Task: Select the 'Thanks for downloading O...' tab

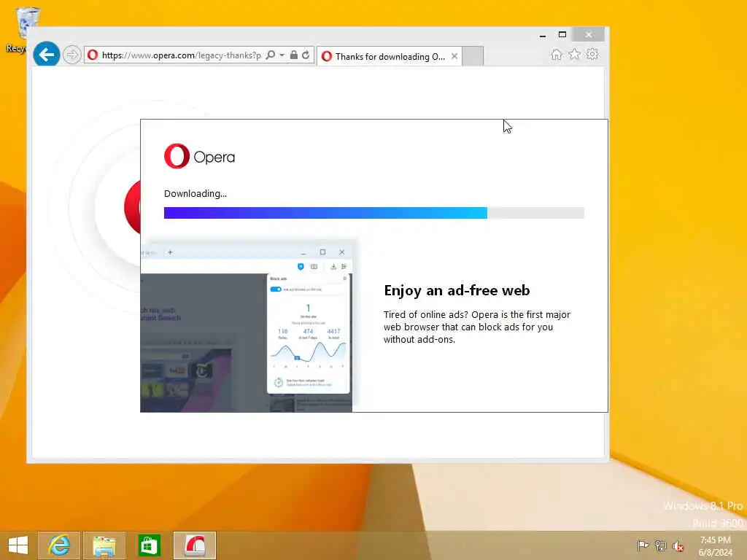Action: point(390,56)
